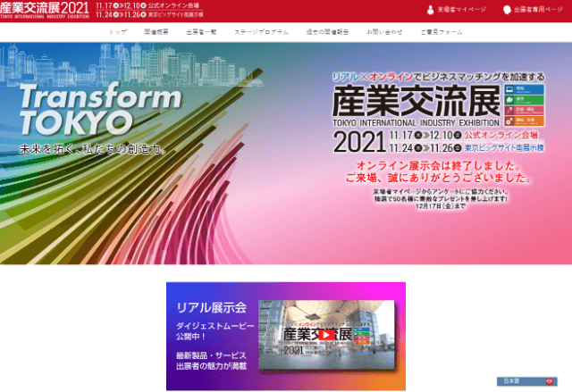
Task: Click the 公式オンライン会場 text in banner
Action: (500, 135)
